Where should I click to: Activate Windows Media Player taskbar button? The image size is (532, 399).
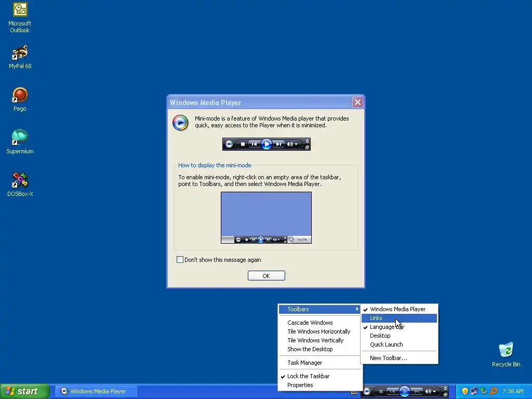click(97, 391)
